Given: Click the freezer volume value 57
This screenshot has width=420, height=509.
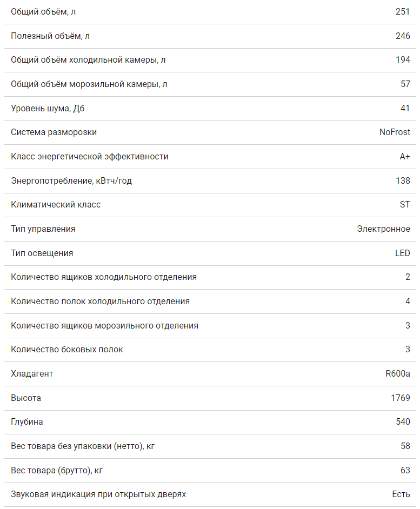Looking at the screenshot, I should [x=405, y=84].
